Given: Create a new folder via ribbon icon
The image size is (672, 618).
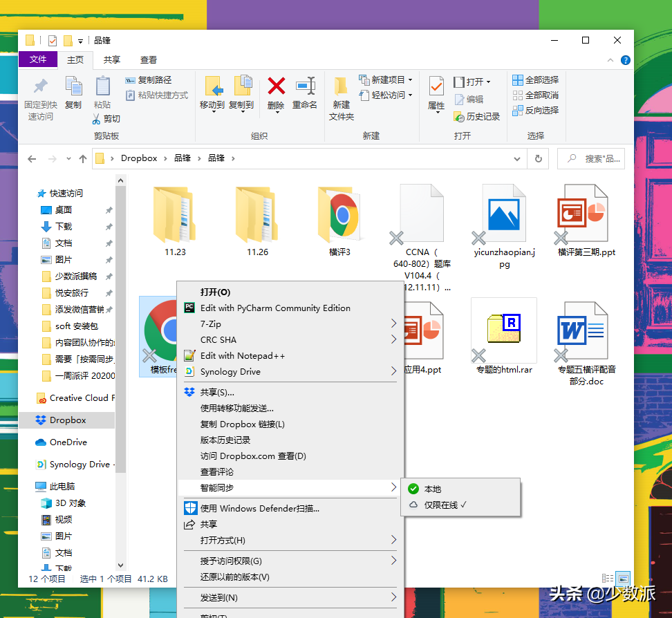Looking at the screenshot, I should tap(341, 86).
